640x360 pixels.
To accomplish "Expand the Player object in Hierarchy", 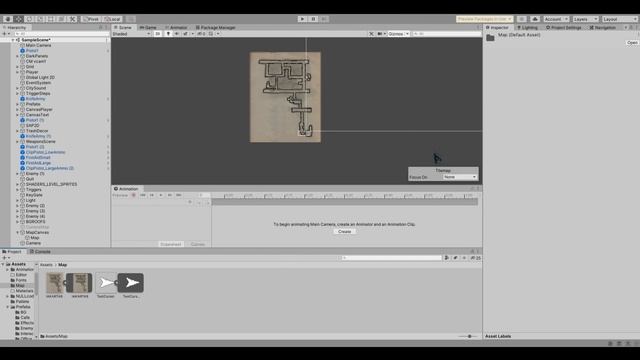I will [18, 72].
